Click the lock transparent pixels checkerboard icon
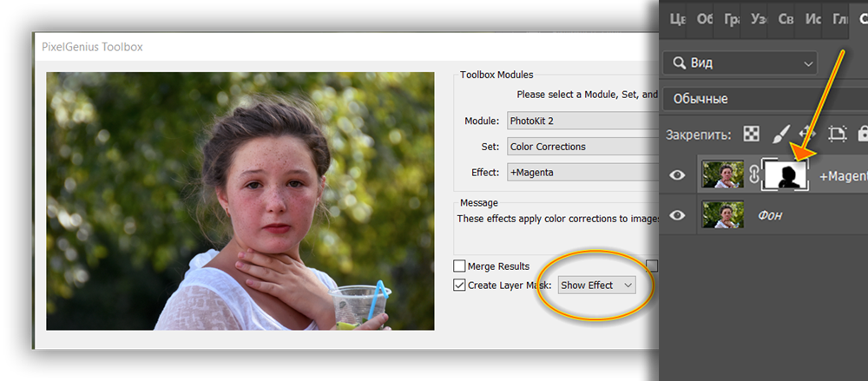This screenshot has height=381, width=868. click(751, 134)
